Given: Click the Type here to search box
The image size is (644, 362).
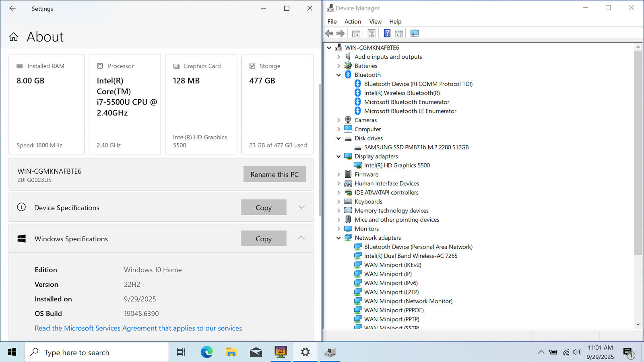Looking at the screenshot, I should 97,352.
